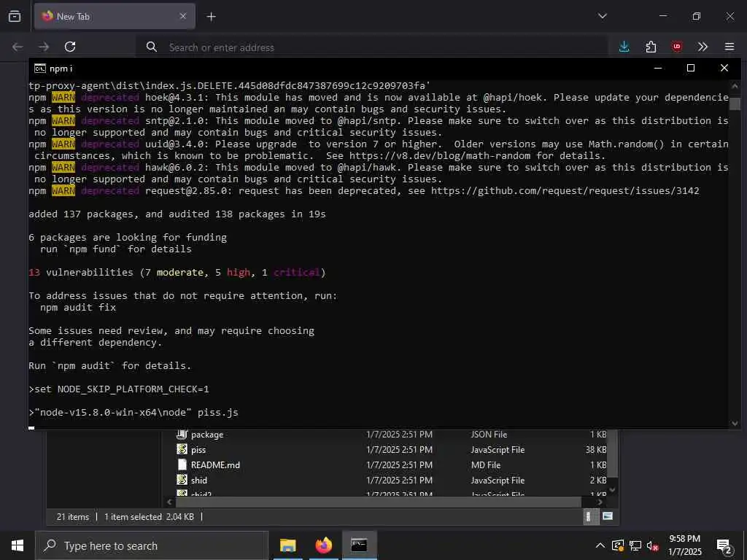Switch Explorer to large icons view
The width and height of the screenshot is (747, 560).
(608, 516)
